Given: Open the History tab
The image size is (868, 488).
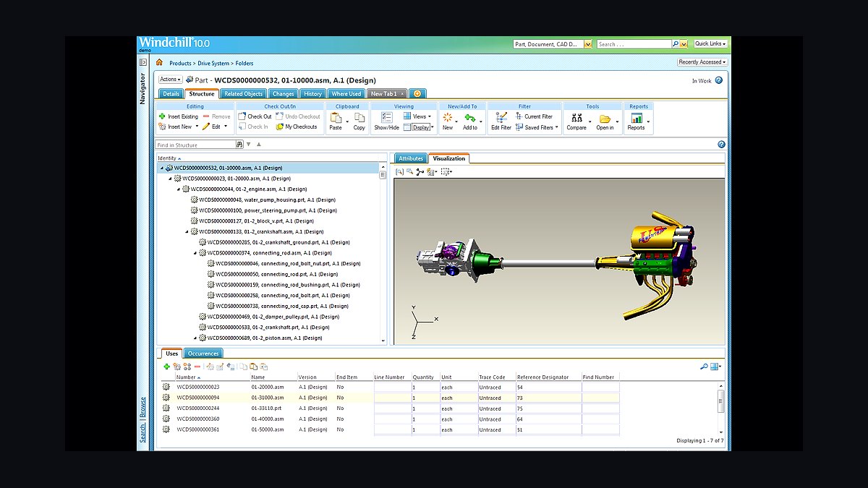Looking at the screenshot, I should [x=312, y=94].
